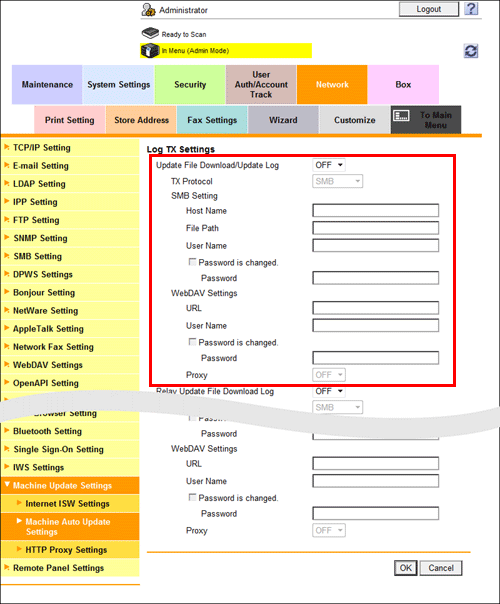Open E-mail Setting in sidebar
The width and height of the screenshot is (500, 604).
[x=70, y=166]
